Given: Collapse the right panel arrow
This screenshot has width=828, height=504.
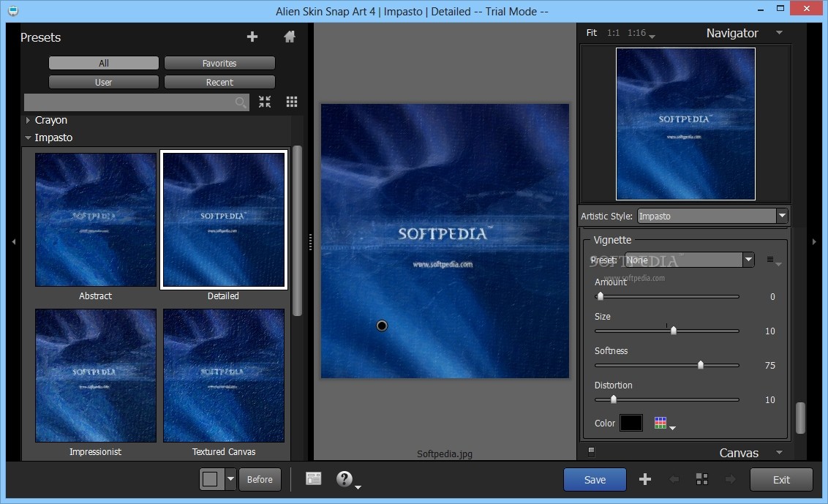Looking at the screenshot, I should point(814,242).
